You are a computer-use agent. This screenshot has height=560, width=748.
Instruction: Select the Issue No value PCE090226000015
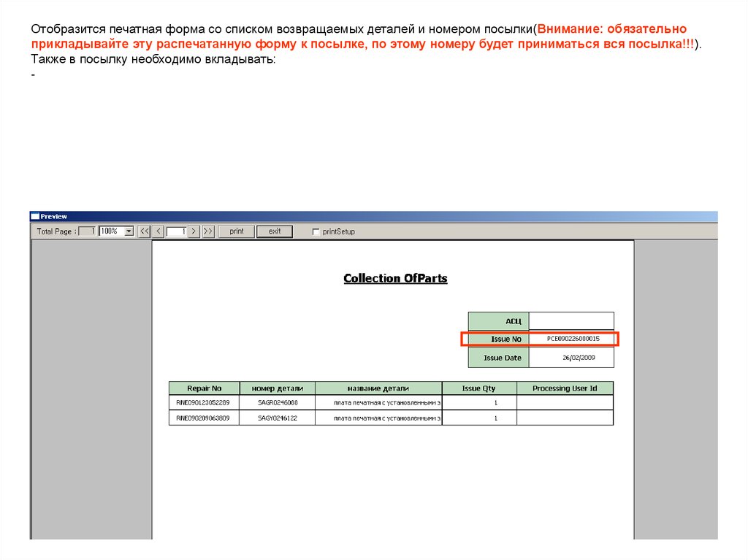pyautogui.click(x=573, y=339)
